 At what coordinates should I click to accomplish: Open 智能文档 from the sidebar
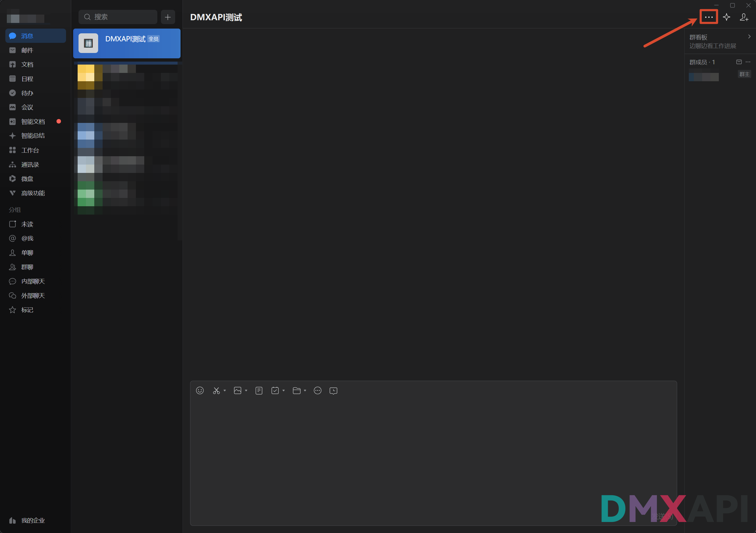36,122
